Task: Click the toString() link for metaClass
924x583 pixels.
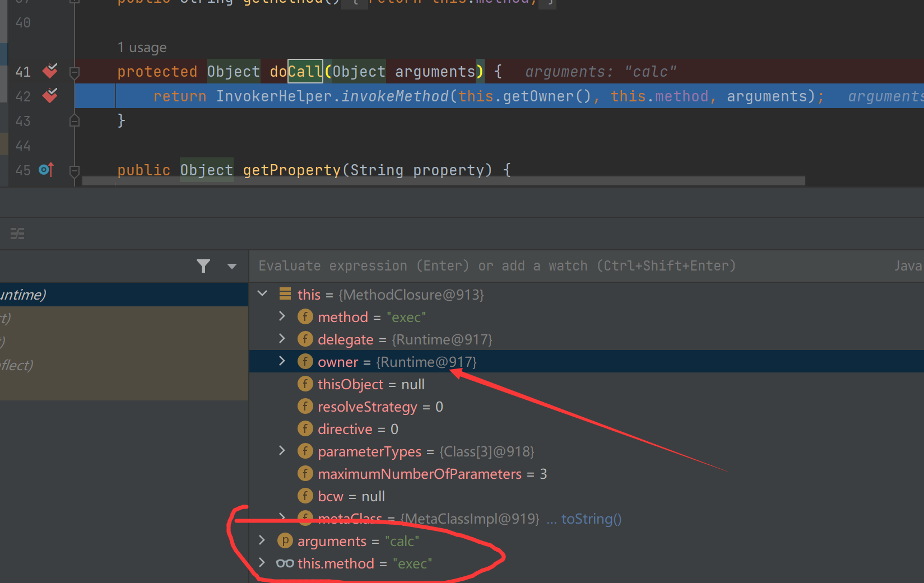Action: 591,519
